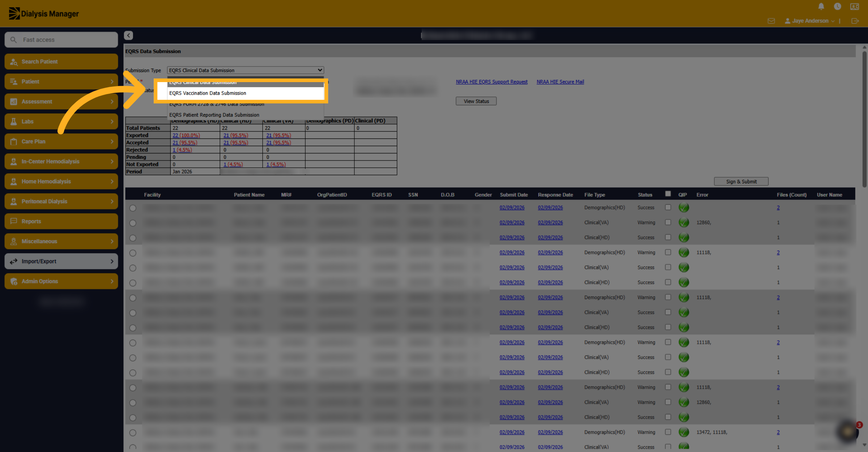
Task: Open the Reports sidebar item
Action: pyautogui.click(x=61, y=221)
